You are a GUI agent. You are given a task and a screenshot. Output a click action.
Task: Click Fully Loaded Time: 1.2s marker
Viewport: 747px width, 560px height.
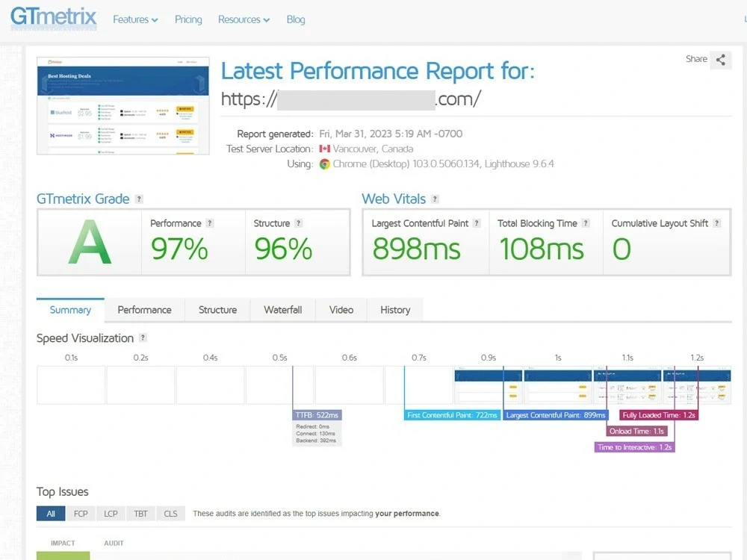pos(659,415)
